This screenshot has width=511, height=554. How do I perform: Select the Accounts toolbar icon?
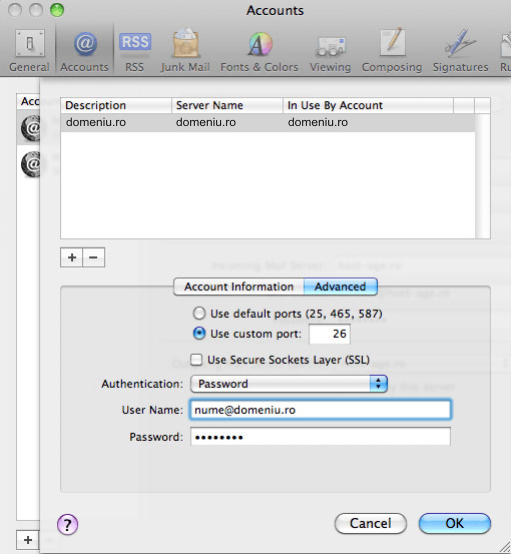coord(84,51)
